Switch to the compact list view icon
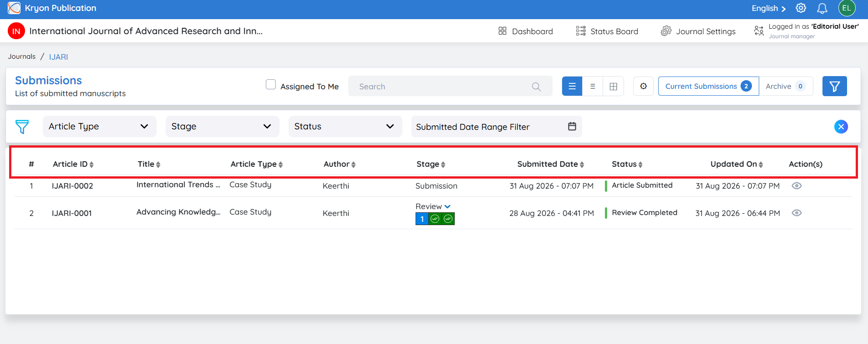Image resolution: width=868 pixels, height=344 pixels. pos(593,86)
